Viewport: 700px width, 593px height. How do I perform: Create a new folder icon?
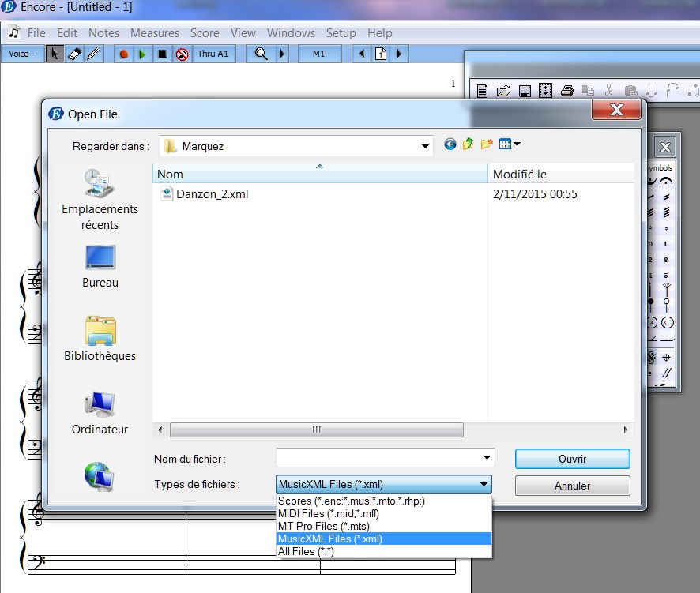487,144
